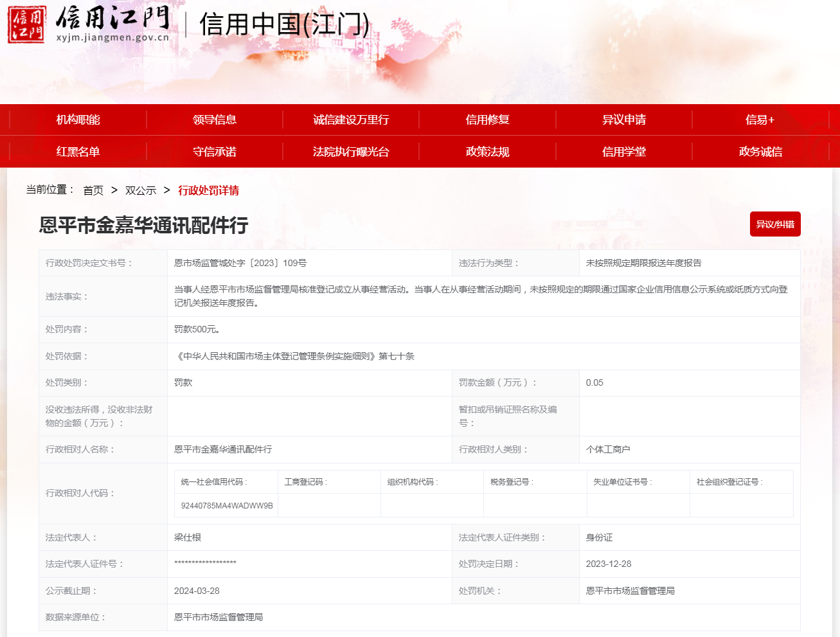Click the 处罚类别 value 罚款
Image resolution: width=840 pixels, height=637 pixels.
click(x=183, y=382)
